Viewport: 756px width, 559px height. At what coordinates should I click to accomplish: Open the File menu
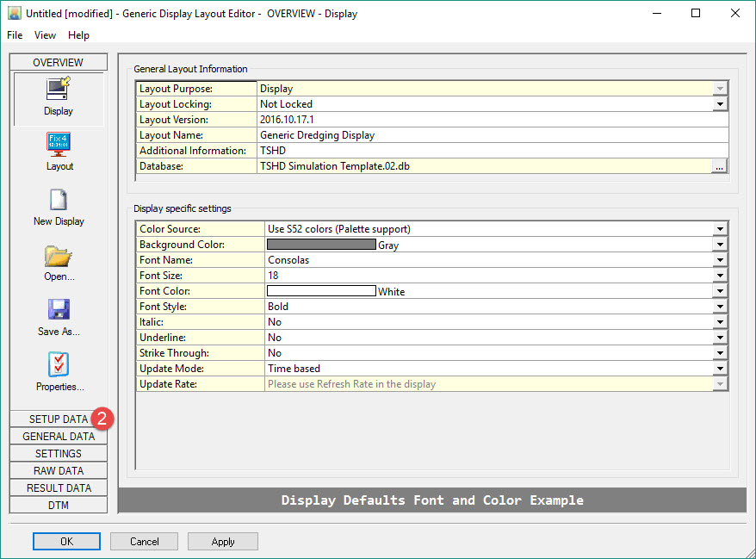click(x=15, y=35)
